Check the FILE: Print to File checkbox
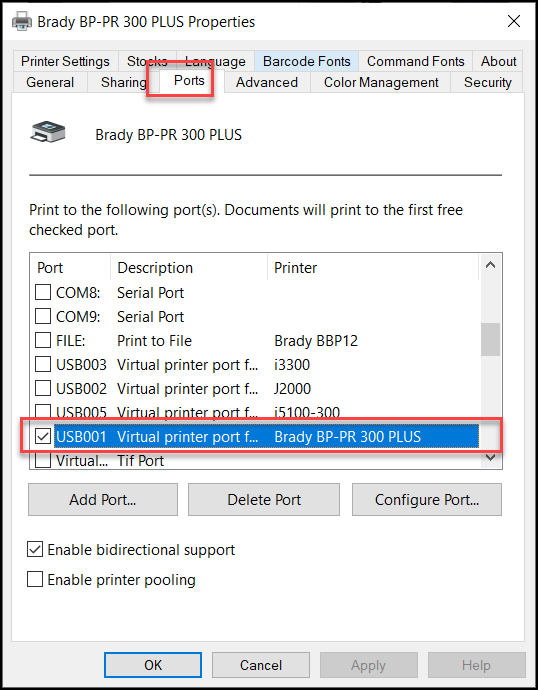This screenshot has width=538, height=690. pyautogui.click(x=43, y=340)
